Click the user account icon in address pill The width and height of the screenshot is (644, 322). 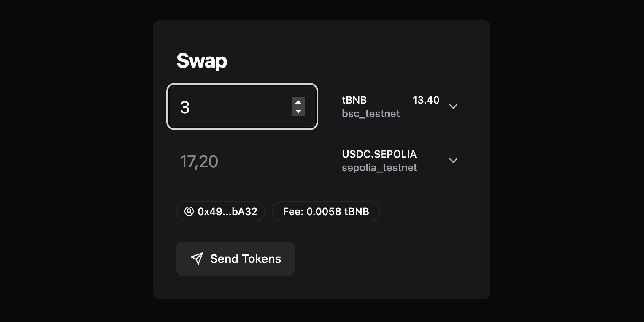point(189,211)
